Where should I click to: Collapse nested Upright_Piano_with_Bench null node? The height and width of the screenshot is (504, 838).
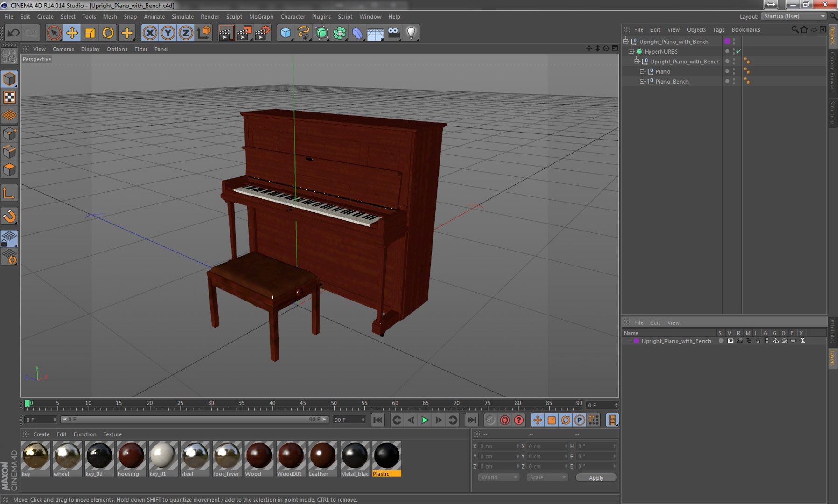click(x=636, y=61)
